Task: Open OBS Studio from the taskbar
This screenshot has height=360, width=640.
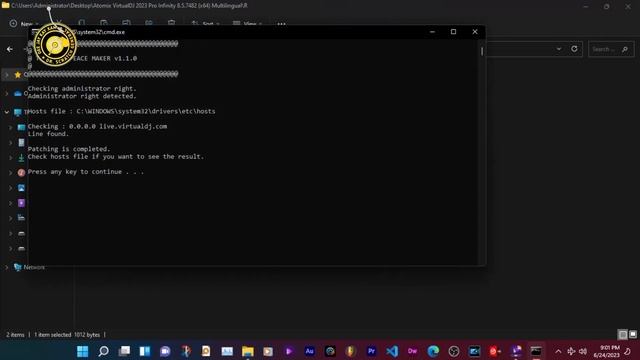Action: [x=453, y=351]
